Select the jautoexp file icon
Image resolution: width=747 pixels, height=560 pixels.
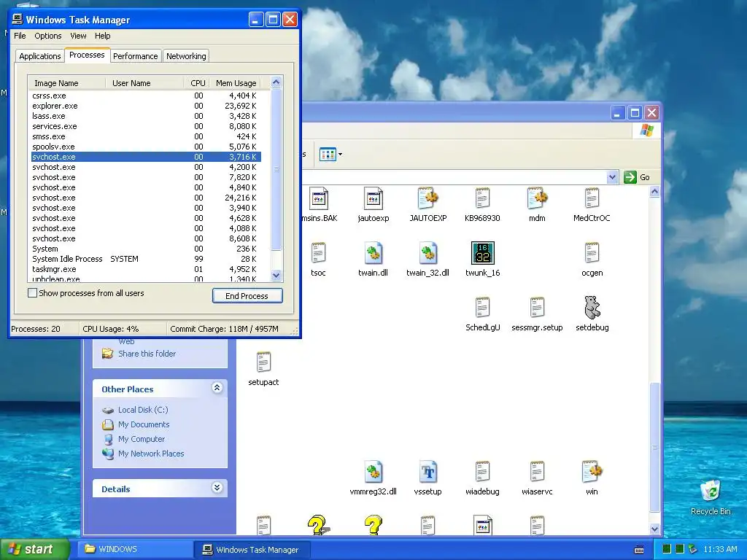373,198
